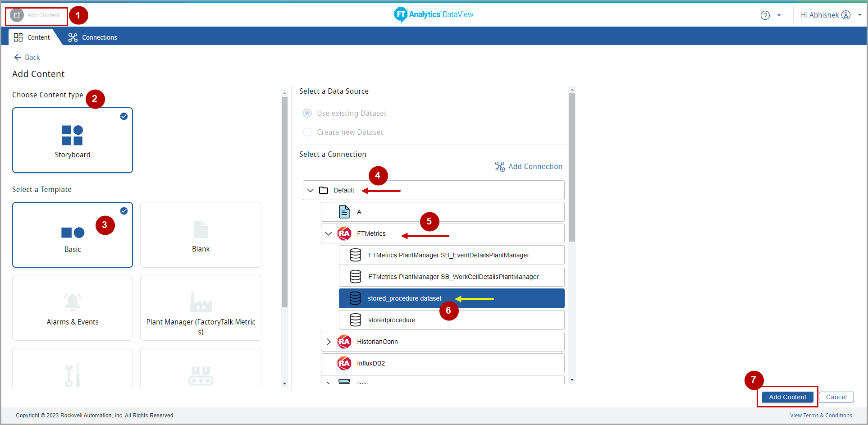Select the stored_procedure dataset row
868x425 pixels.
pyautogui.click(x=452, y=298)
